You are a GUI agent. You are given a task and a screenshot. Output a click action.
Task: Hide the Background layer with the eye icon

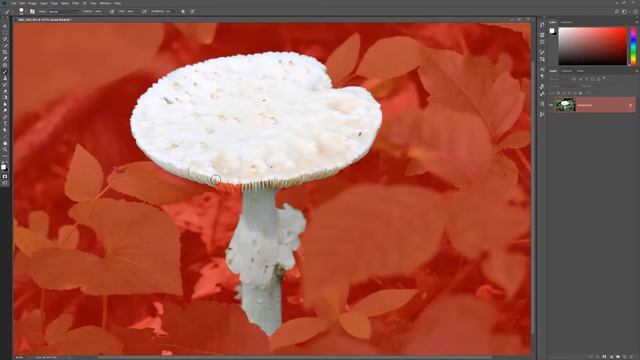[551, 105]
